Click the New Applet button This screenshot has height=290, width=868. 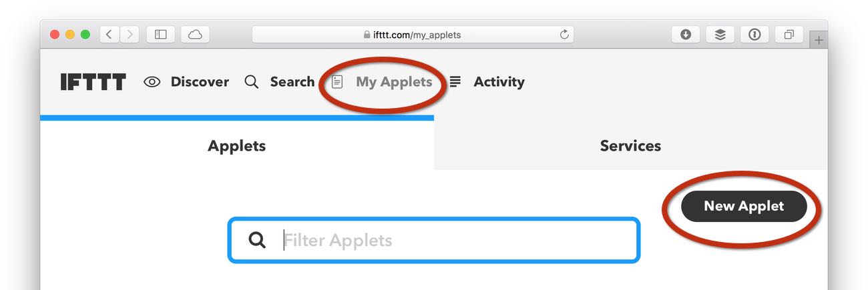[x=744, y=206]
